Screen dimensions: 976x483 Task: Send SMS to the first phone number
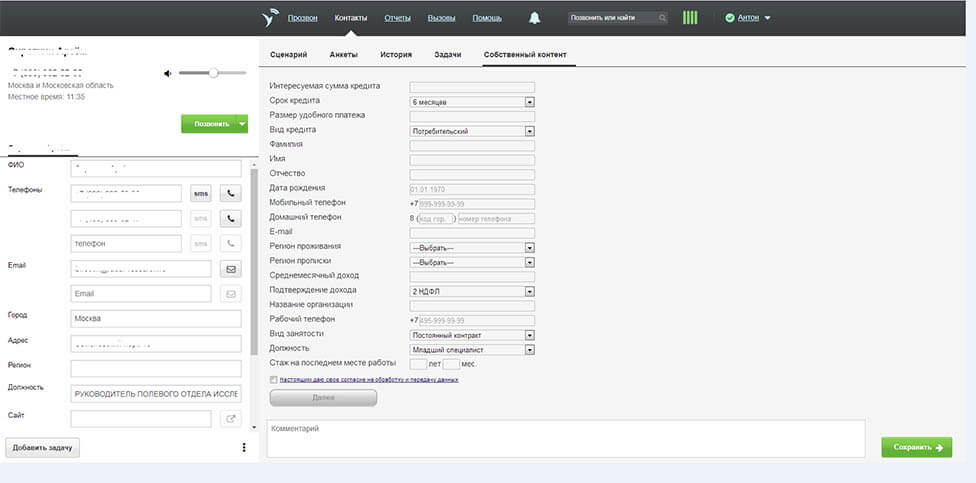pyautogui.click(x=201, y=194)
